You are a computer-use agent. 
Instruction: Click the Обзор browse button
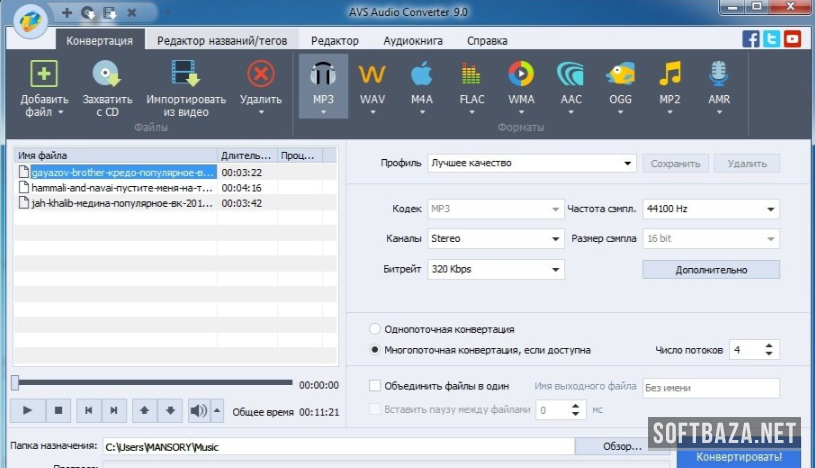[x=622, y=446]
